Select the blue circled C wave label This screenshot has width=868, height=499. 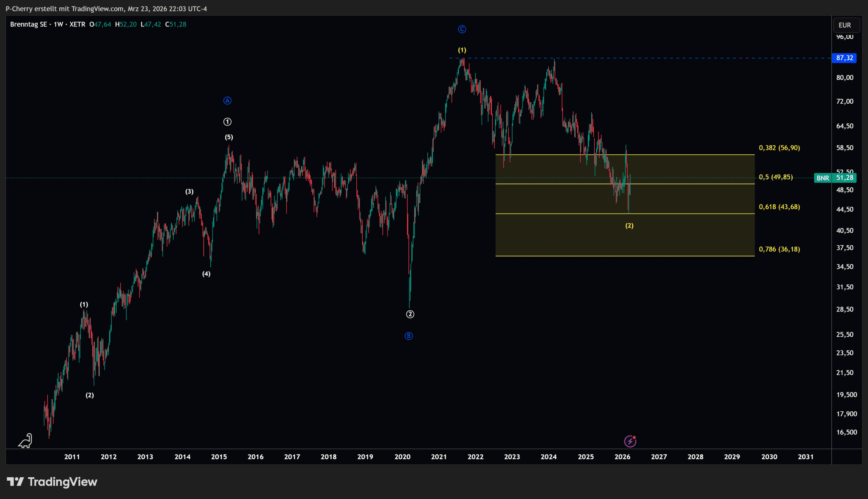point(461,29)
